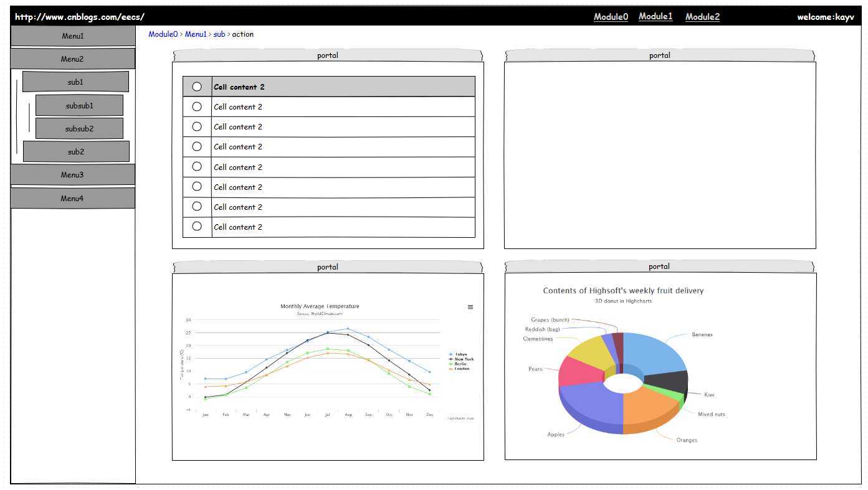Expand Menu3 in the sidebar
Image resolution: width=868 pixels, height=490 pixels.
tap(73, 174)
